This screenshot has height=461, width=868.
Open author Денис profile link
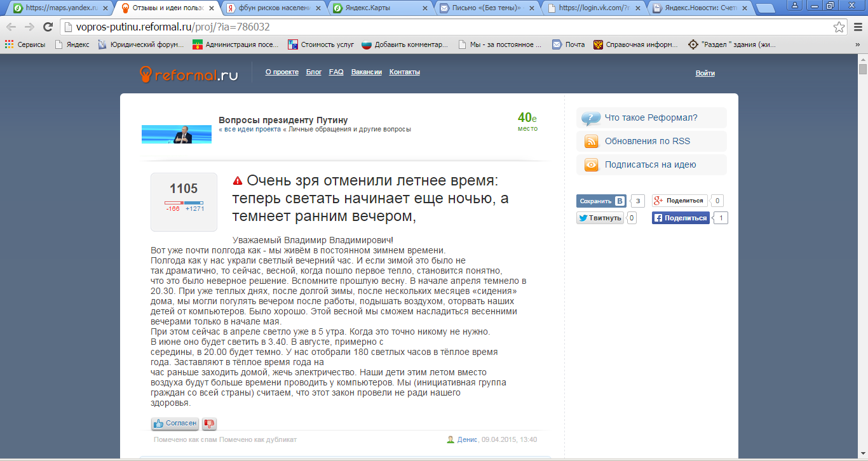click(467, 439)
